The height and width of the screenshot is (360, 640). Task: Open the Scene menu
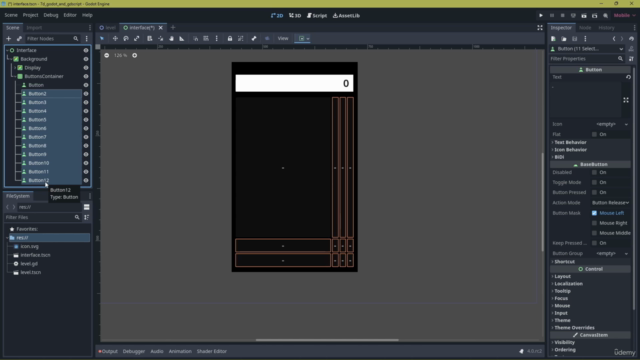pos(11,15)
